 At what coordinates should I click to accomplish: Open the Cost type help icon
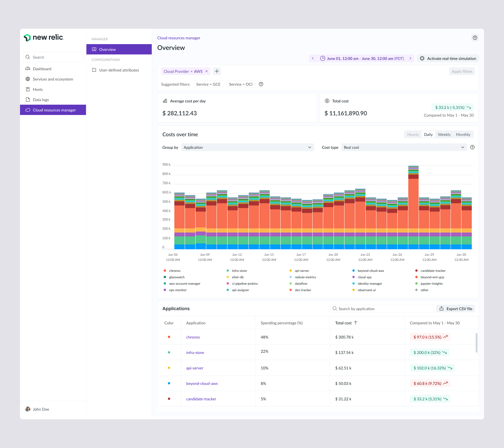pos(472,147)
